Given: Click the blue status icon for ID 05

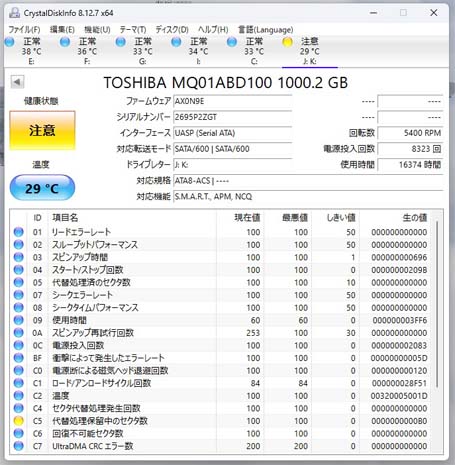Looking at the screenshot, I should (x=19, y=282).
